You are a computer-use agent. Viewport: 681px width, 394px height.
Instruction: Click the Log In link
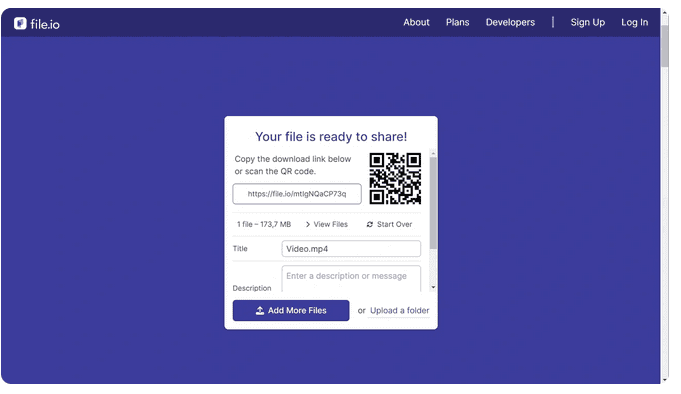[634, 22]
